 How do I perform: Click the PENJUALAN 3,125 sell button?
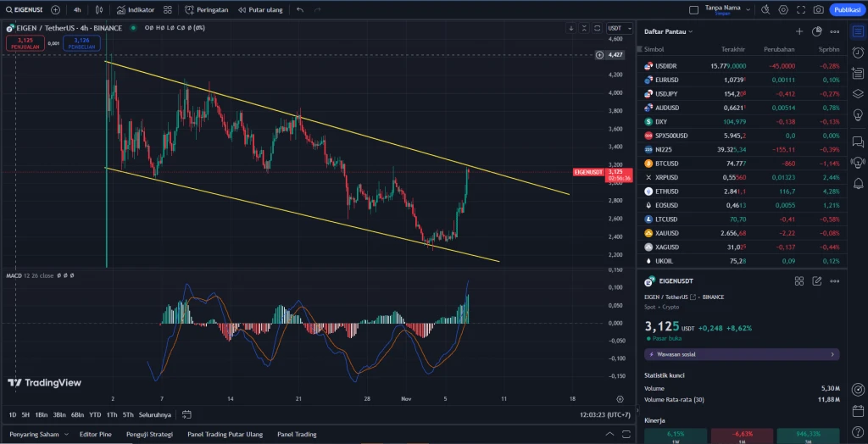point(25,43)
